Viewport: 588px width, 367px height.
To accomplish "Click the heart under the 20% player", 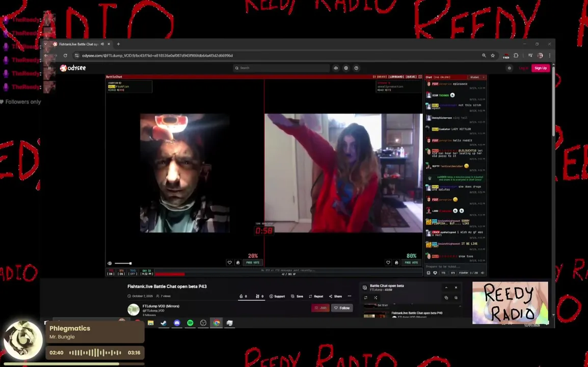I will pos(229,263).
